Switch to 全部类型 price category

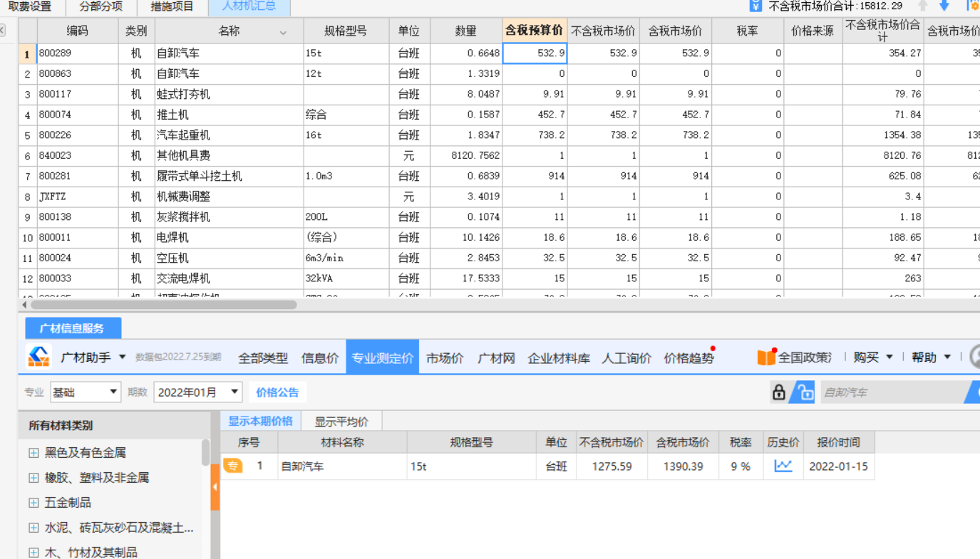tap(263, 357)
